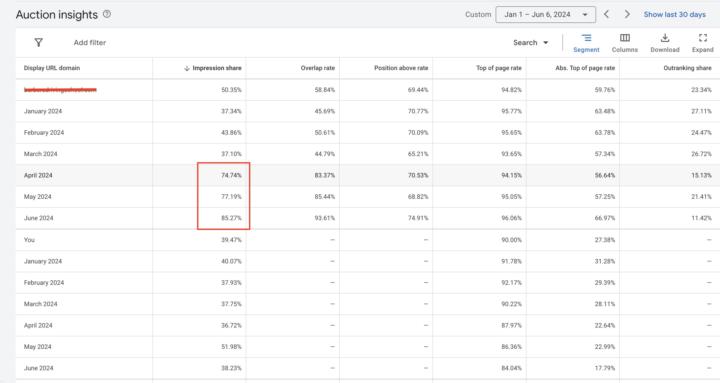Sort by Outranking share header
The width and height of the screenshot is (720, 383).
pyautogui.click(x=687, y=68)
